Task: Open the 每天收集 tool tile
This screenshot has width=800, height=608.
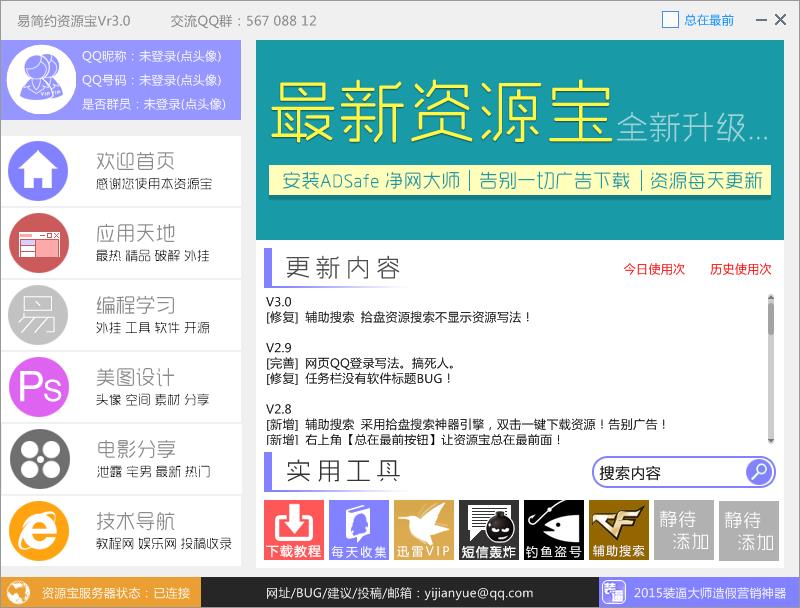Action: point(359,530)
